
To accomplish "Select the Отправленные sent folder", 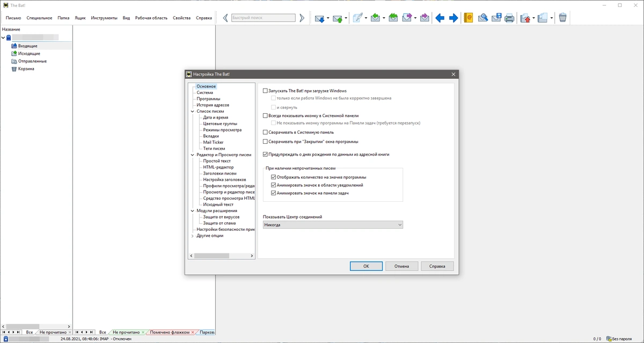I will [32, 61].
